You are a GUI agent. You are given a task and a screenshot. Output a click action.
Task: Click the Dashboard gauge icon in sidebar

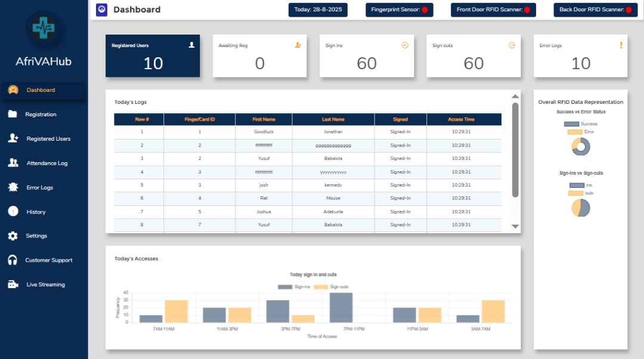[13, 90]
